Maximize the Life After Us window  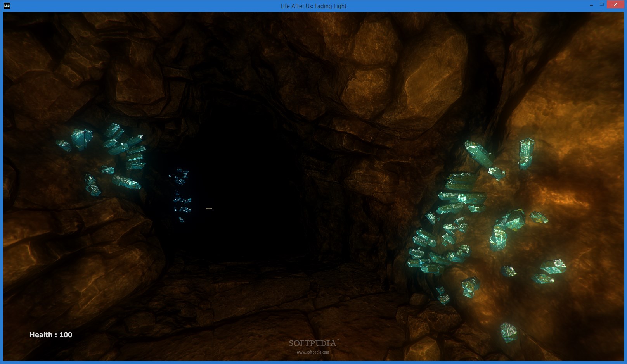pos(602,5)
